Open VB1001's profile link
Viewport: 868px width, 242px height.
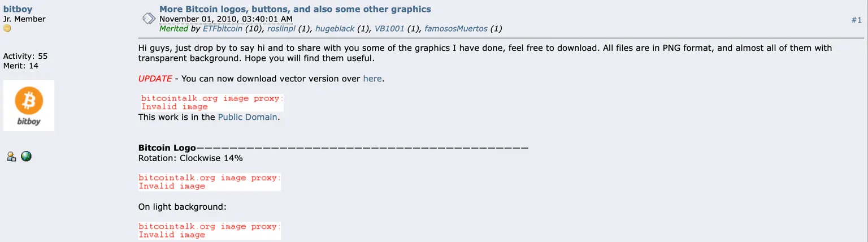(389, 28)
